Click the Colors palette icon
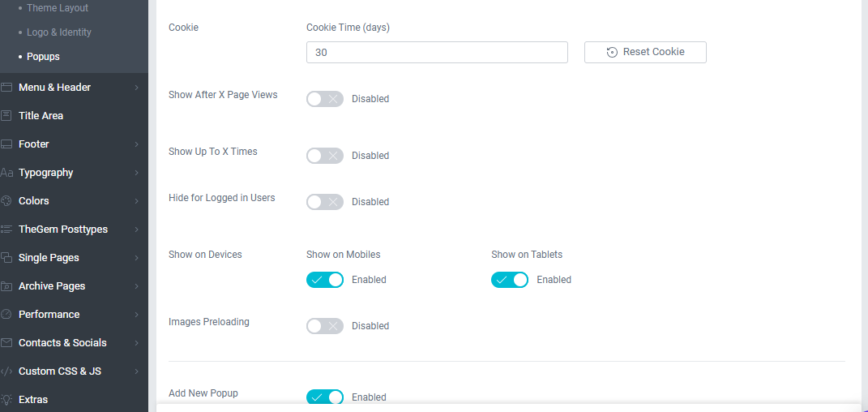 point(6,201)
